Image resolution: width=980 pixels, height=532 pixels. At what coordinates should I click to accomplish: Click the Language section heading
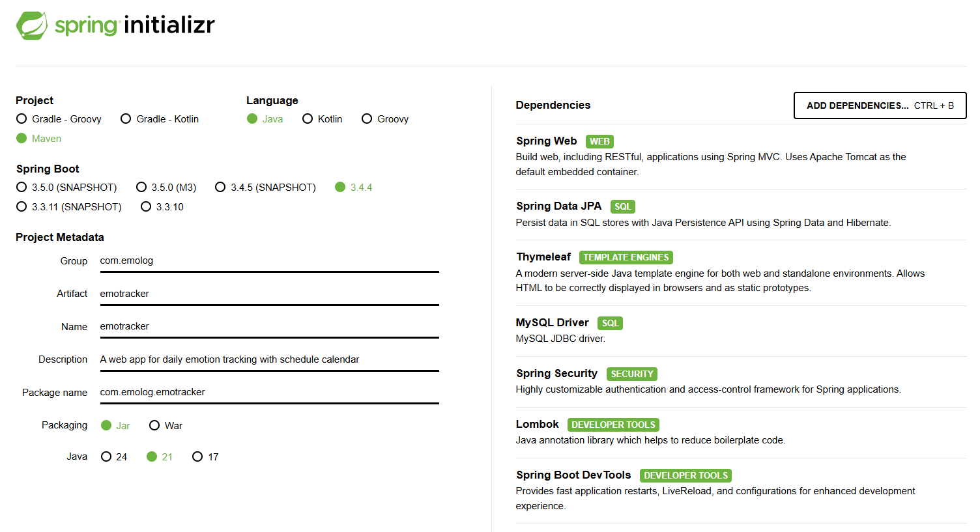(x=272, y=101)
